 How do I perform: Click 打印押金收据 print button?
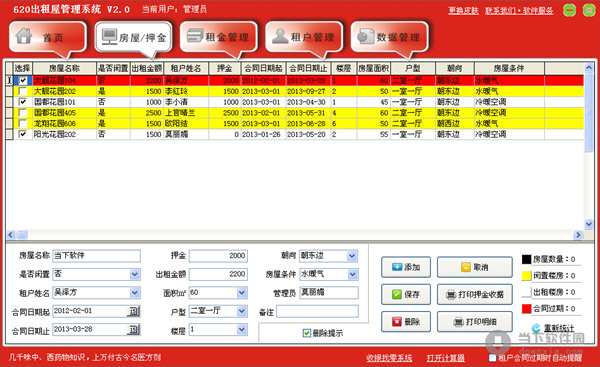click(474, 294)
